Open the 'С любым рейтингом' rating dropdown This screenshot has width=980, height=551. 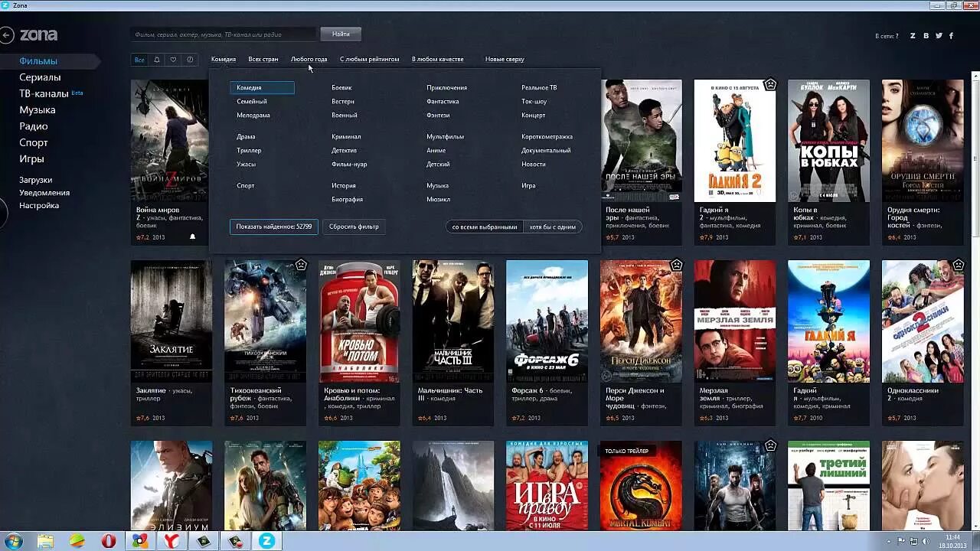click(x=370, y=59)
